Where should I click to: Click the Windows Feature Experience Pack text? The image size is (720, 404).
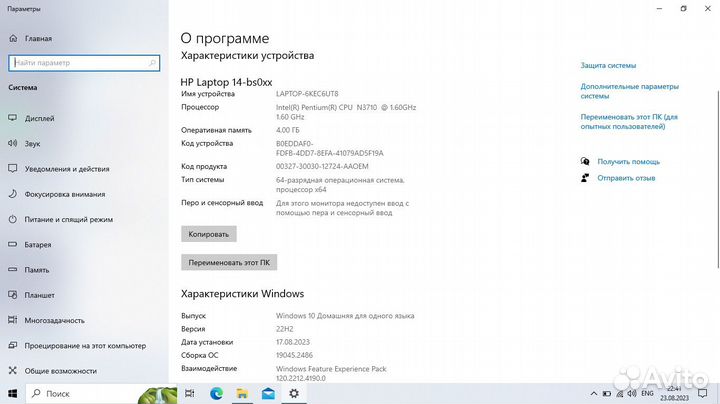pyautogui.click(x=331, y=369)
